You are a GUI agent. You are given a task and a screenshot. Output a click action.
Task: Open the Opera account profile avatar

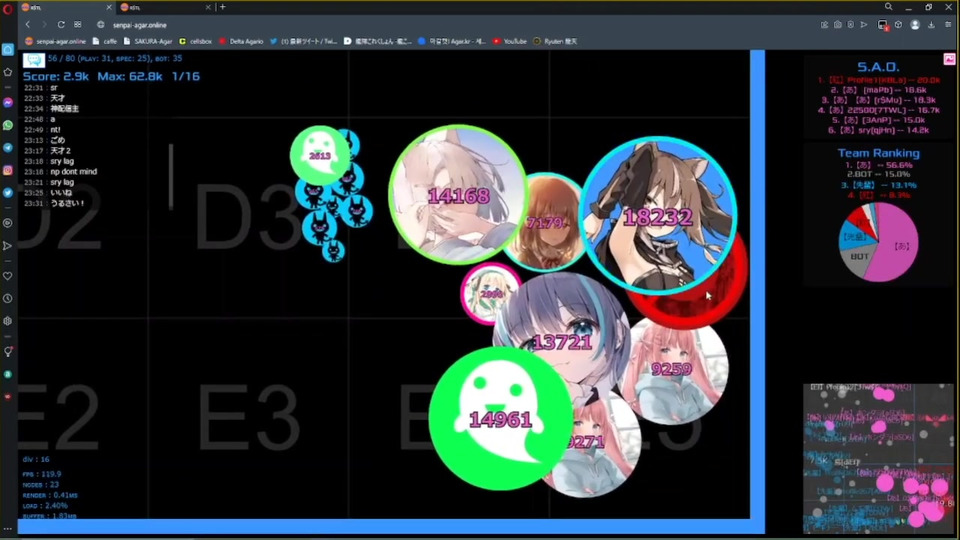click(915, 25)
